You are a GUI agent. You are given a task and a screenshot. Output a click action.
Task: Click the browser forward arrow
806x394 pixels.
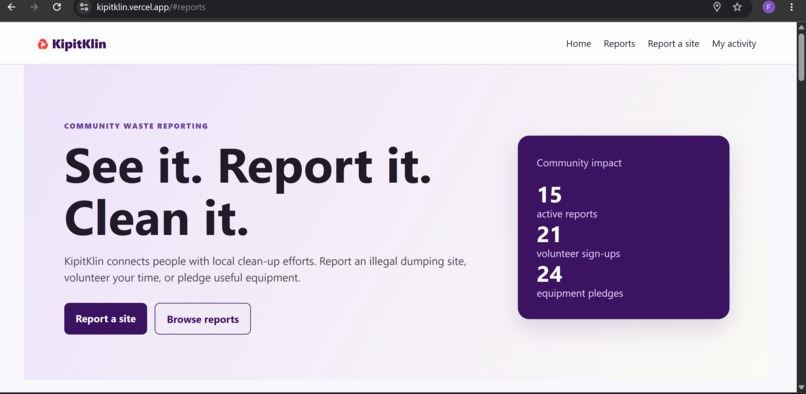pyautogui.click(x=34, y=7)
